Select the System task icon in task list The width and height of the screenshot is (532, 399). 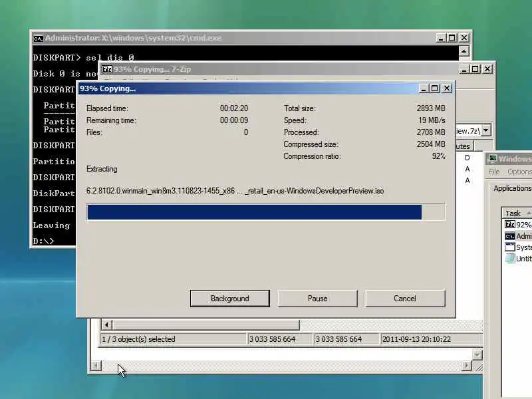[x=509, y=247]
